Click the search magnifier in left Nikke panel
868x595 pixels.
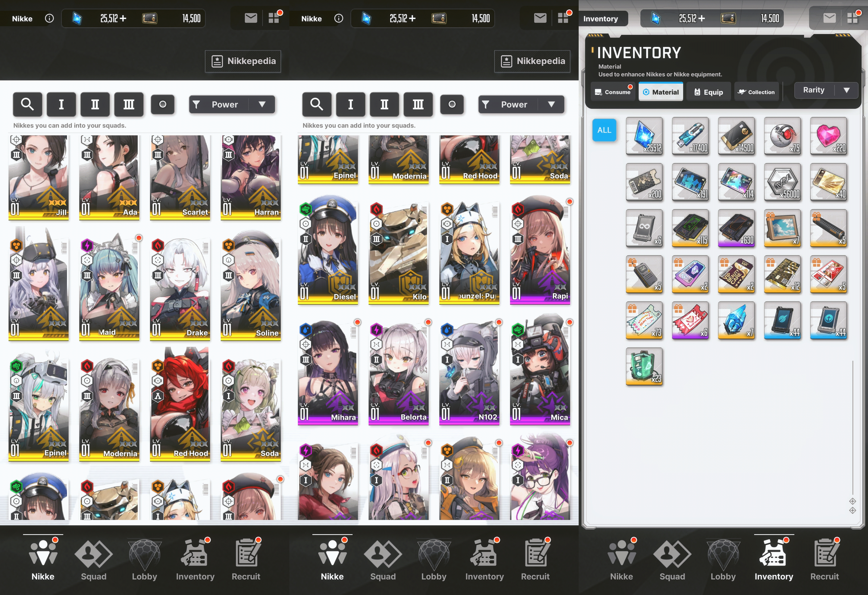click(x=28, y=104)
